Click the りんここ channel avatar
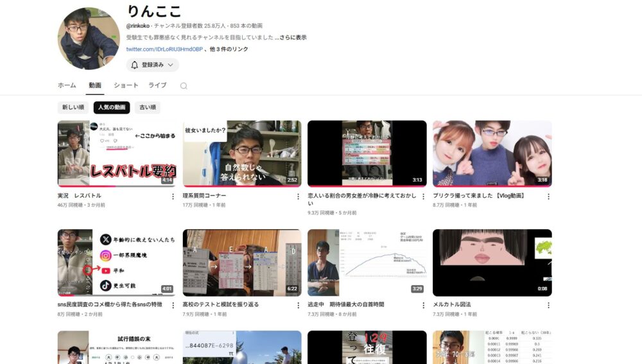The height and width of the screenshot is (364, 642). tap(88, 38)
